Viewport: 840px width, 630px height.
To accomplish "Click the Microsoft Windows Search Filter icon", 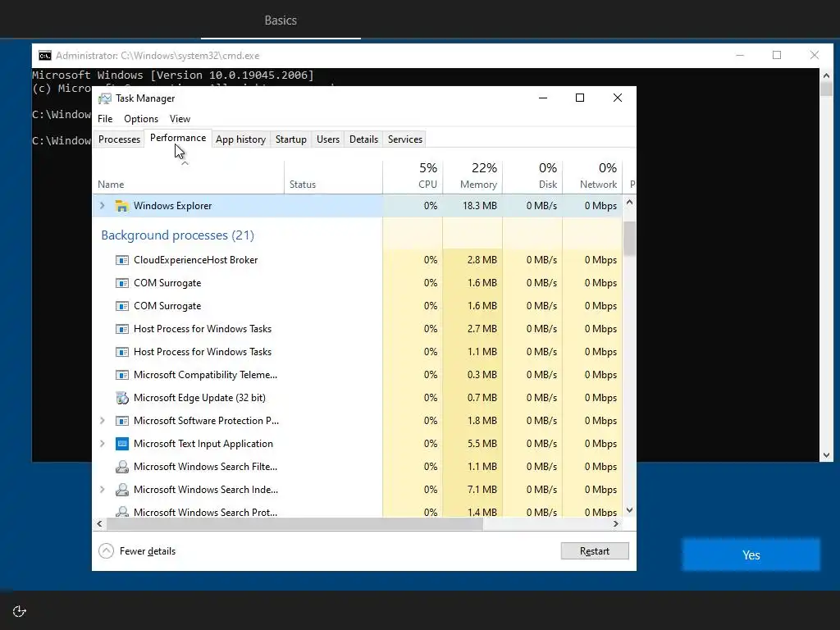I will [122, 467].
